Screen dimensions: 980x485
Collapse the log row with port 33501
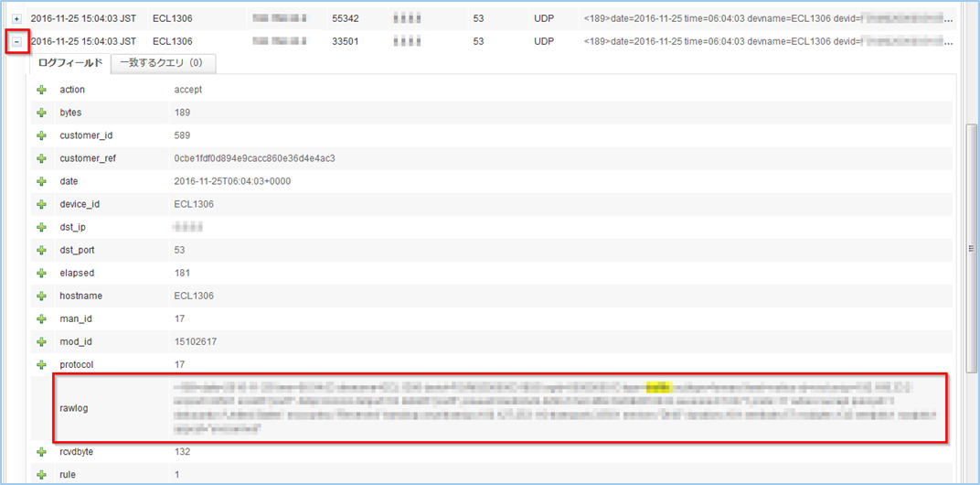coord(16,42)
